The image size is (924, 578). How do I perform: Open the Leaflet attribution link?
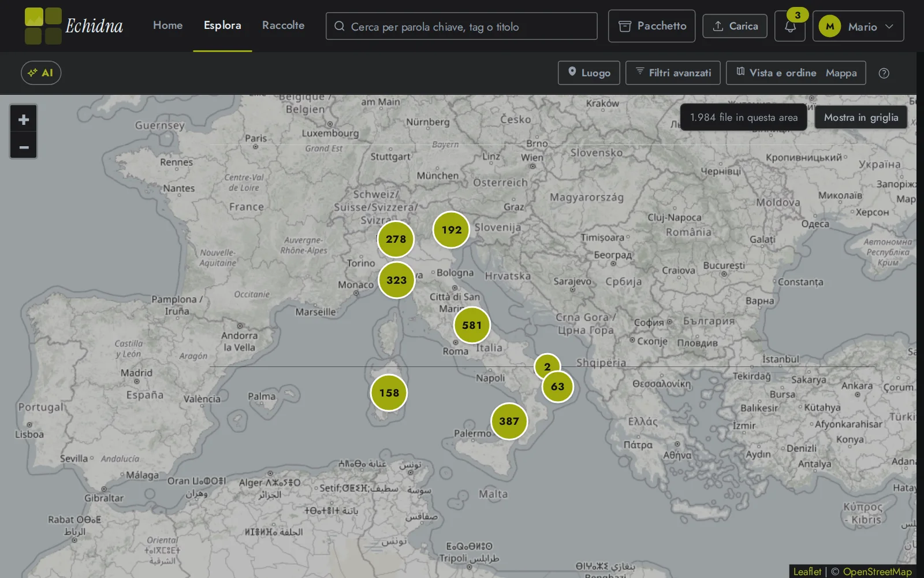807,572
